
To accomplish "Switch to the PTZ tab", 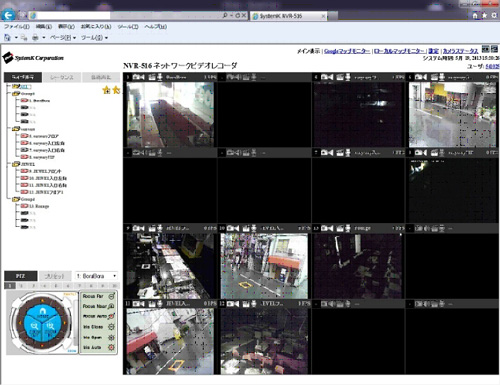I will 20,276.
